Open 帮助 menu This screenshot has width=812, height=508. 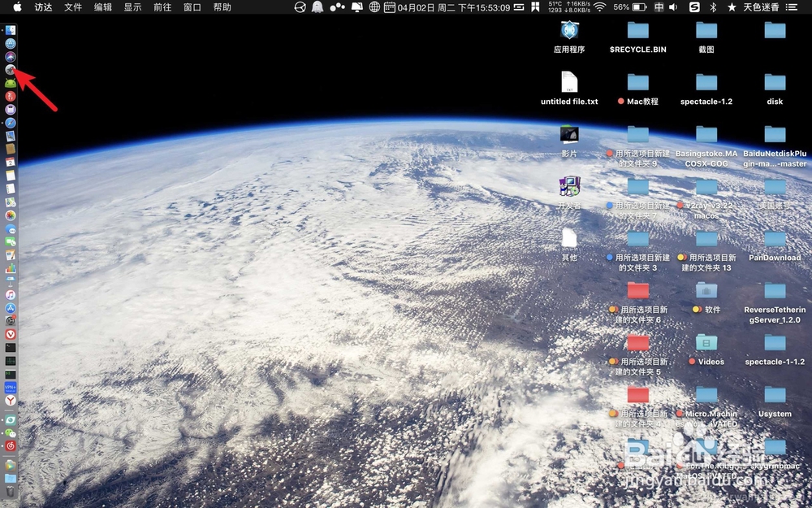pyautogui.click(x=222, y=7)
